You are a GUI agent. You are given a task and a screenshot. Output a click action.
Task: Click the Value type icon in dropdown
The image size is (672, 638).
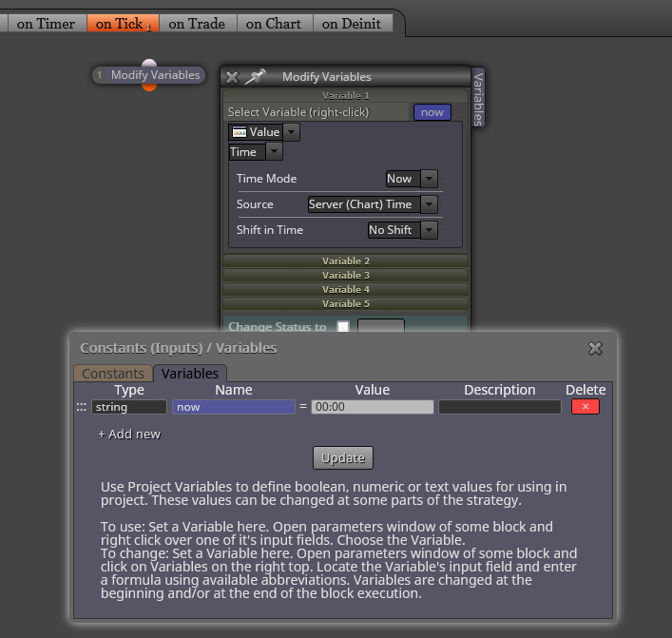point(240,132)
